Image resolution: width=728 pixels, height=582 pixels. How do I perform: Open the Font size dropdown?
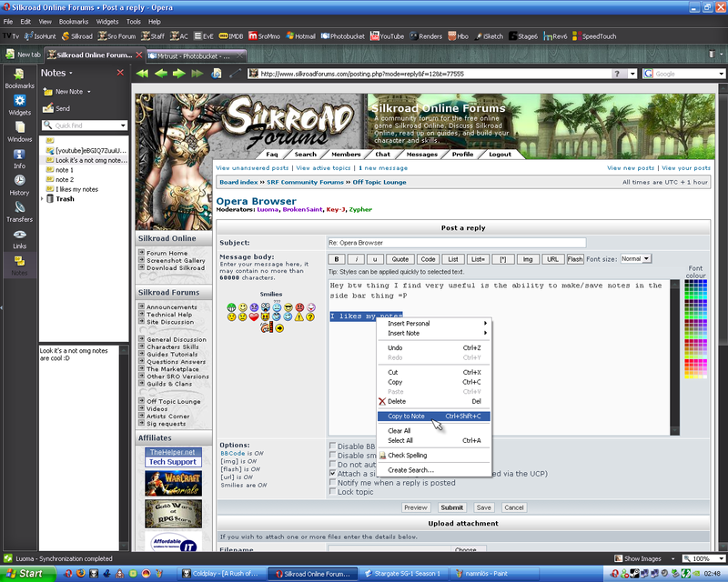[x=635, y=258]
